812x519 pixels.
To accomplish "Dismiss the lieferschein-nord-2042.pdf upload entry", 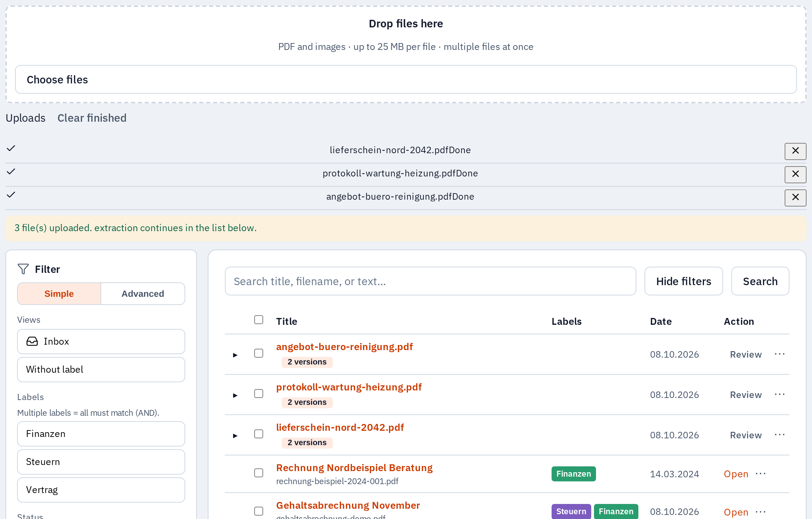I will click(795, 151).
